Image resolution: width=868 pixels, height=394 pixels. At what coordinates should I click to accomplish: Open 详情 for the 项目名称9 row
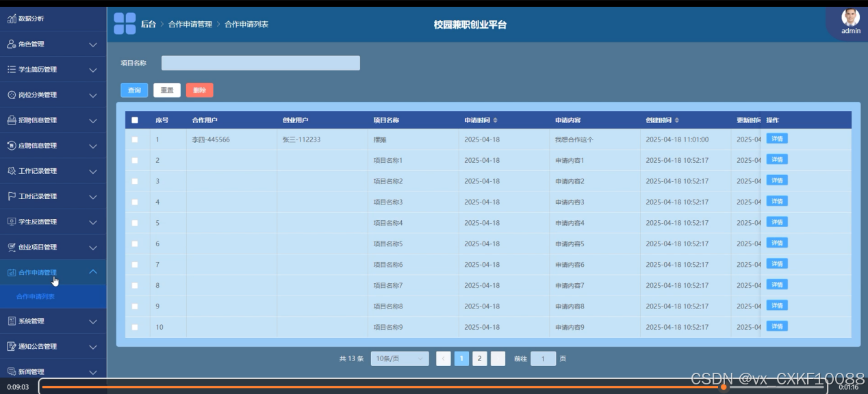(x=777, y=326)
